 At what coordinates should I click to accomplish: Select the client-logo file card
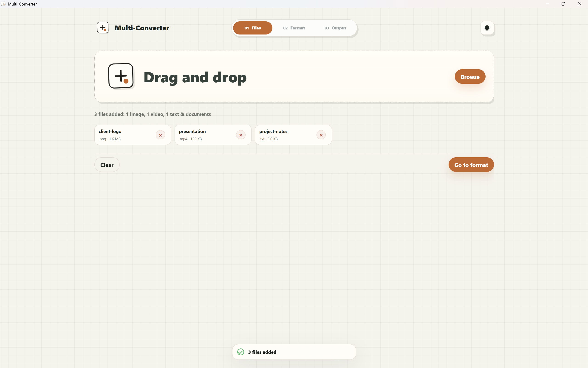[133, 135]
